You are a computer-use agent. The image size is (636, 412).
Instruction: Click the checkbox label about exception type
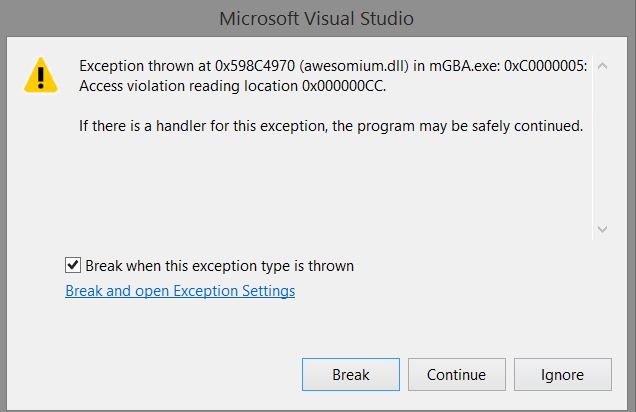219,266
